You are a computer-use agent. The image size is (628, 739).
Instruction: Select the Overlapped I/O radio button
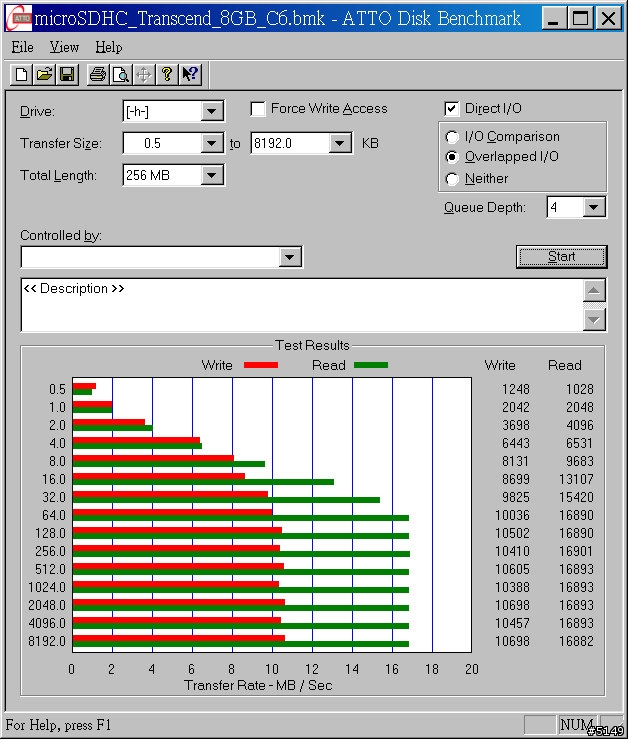[452, 157]
